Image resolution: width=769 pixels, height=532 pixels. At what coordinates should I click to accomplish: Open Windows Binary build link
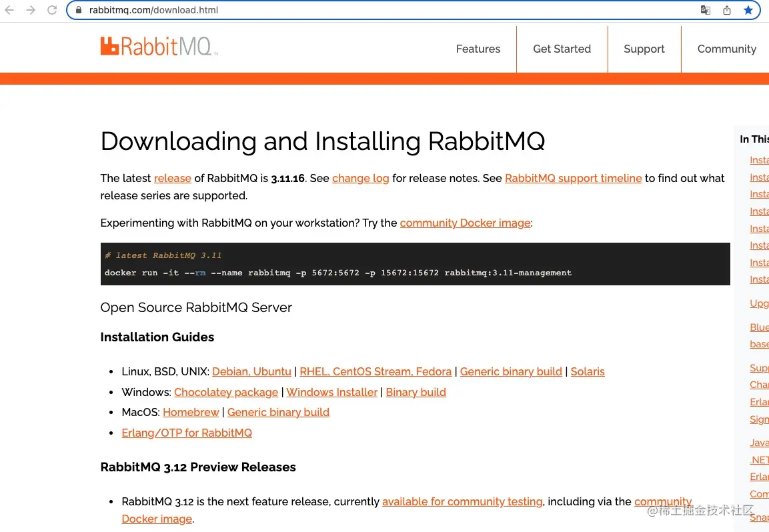click(x=416, y=392)
